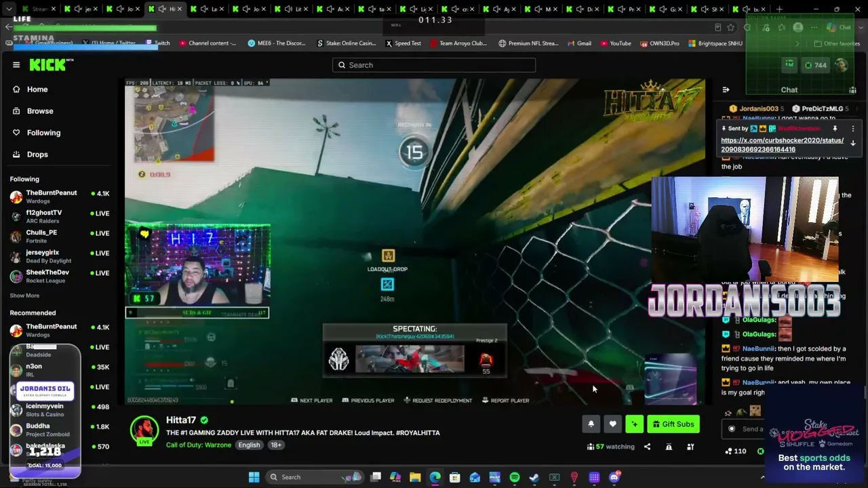868x488 pixels.
Task: Open Call of Duty: Warzone category link
Action: 199,445
